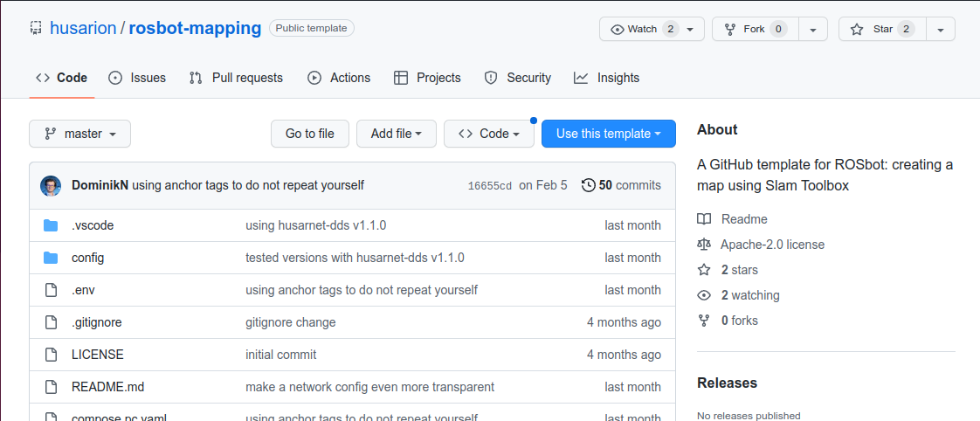Click the 'on Feb 5' commit date
This screenshot has height=421, width=980.
(x=543, y=185)
